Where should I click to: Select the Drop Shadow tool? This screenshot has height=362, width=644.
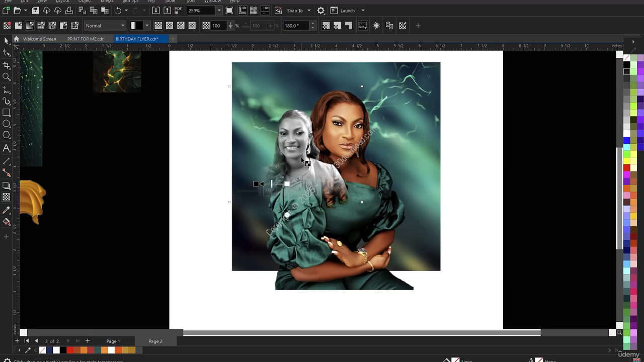(6, 186)
